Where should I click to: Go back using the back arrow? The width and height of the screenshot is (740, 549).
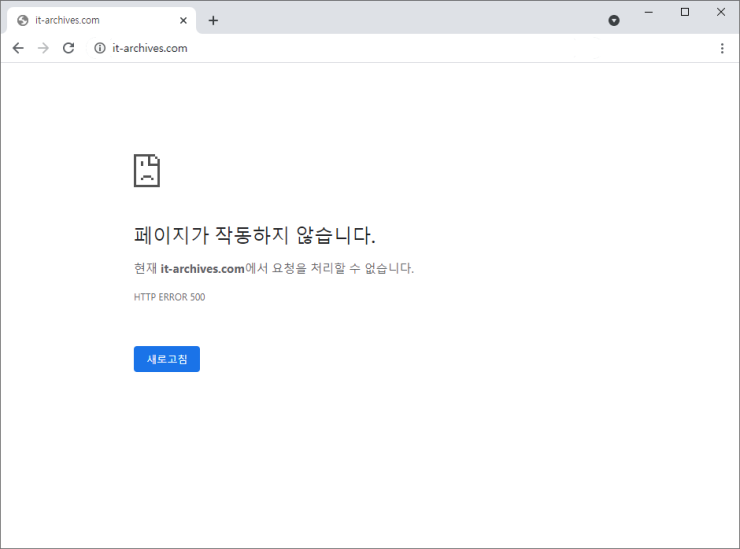(18, 48)
